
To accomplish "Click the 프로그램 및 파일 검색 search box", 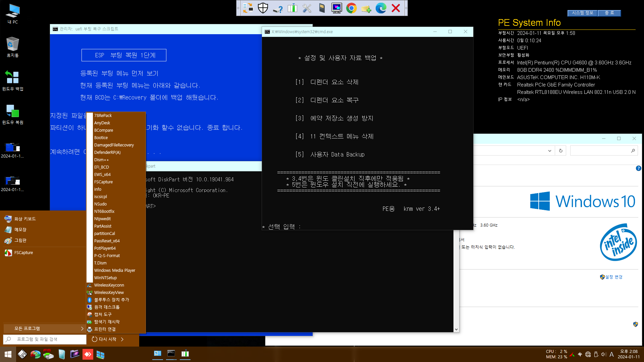I will (45, 339).
